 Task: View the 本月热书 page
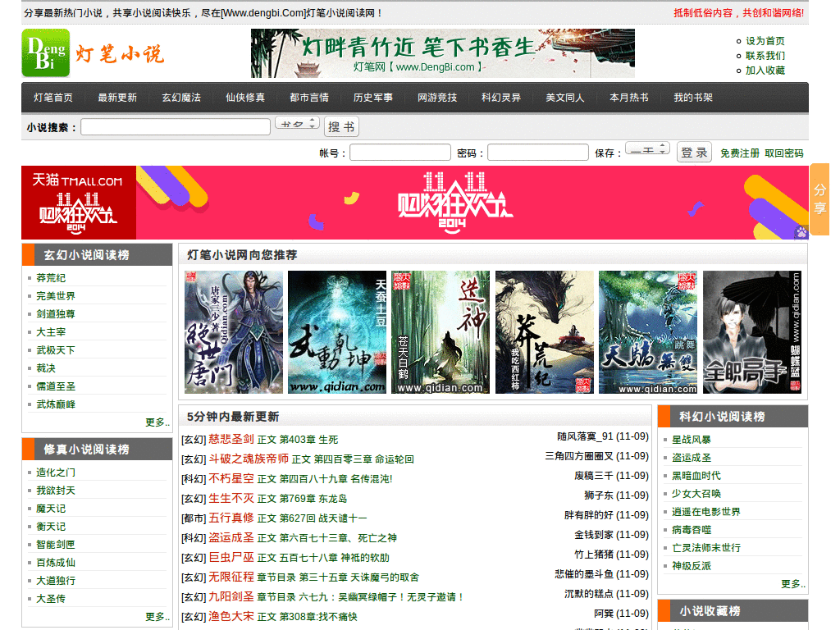629,98
